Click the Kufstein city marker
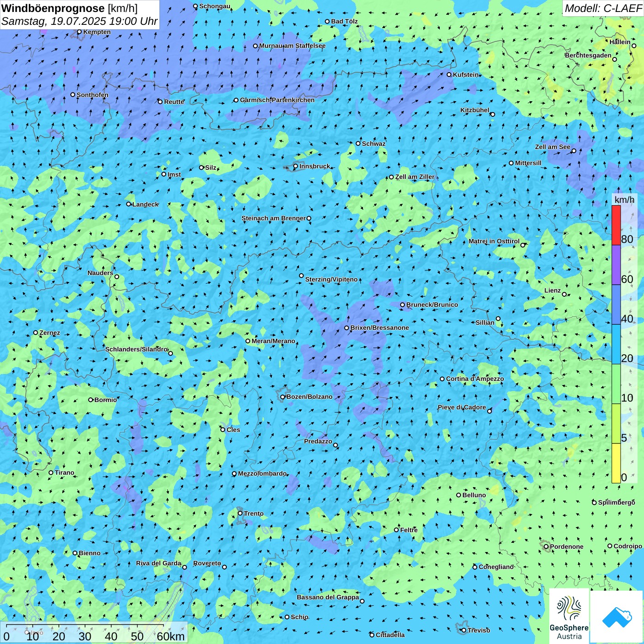The image size is (644, 644). pos(449,75)
